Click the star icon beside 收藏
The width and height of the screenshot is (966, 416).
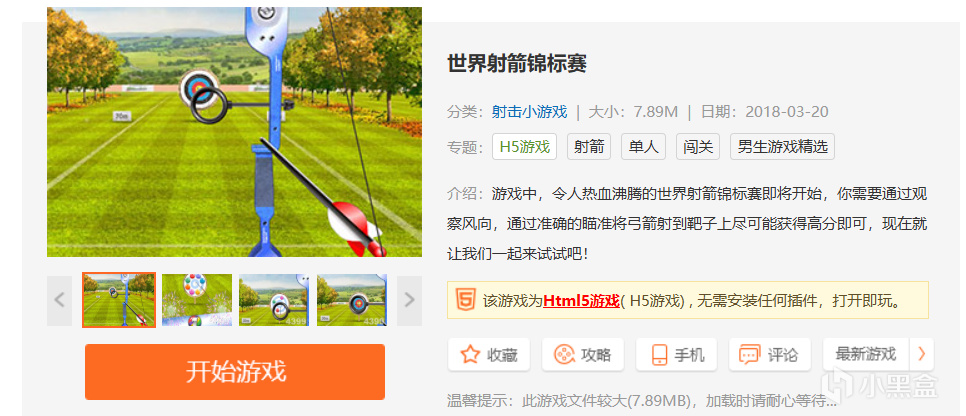tap(470, 354)
